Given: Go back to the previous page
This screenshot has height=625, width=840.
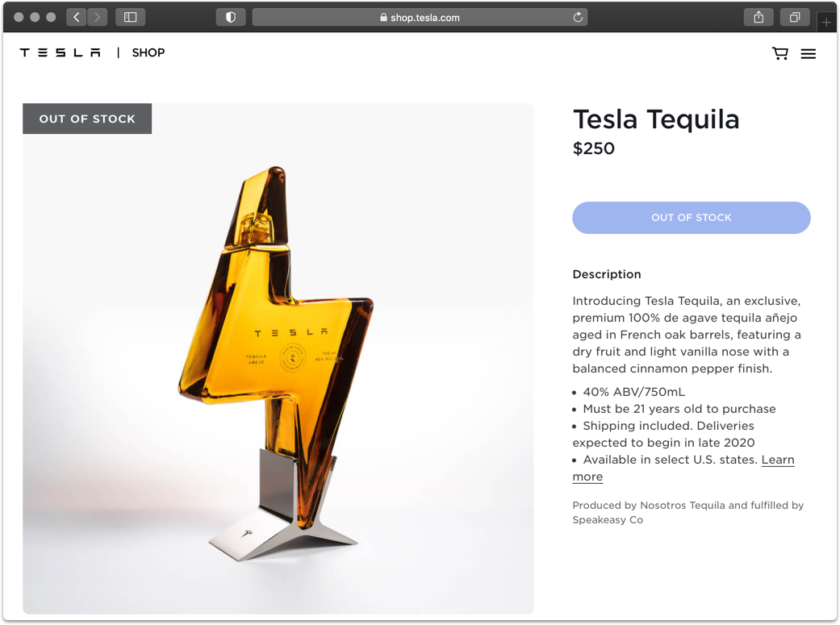Looking at the screenshot, I should pos(77,17).
